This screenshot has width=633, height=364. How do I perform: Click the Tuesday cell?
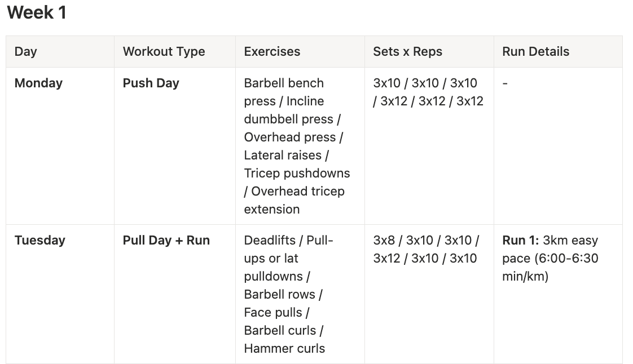coord(39,241)
